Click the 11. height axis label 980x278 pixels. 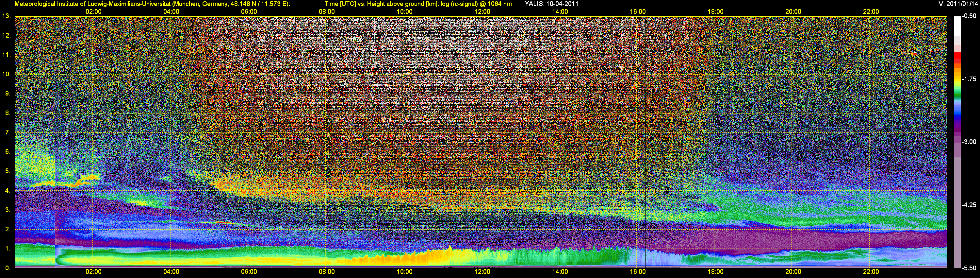(7, 55)
